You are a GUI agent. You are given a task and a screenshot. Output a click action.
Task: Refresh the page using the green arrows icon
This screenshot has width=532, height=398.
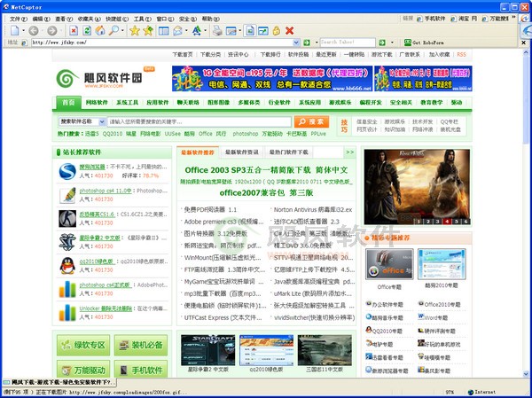pyautogui.click(x=87, y=31)
